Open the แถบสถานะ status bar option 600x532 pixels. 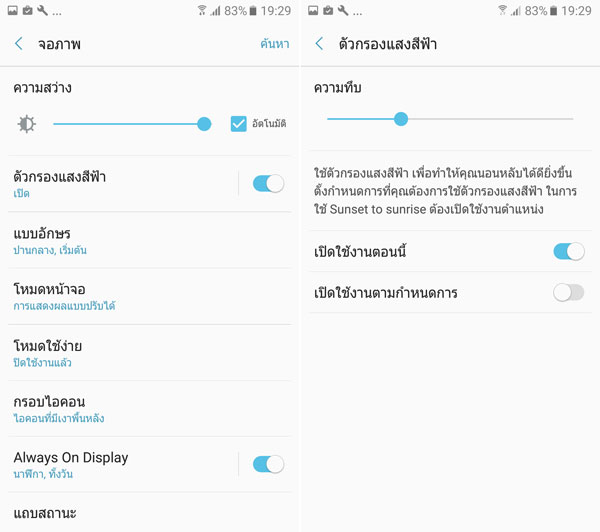(x=150, y=513)
